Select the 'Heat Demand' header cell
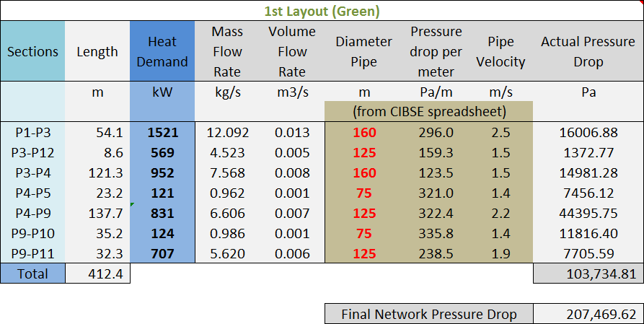 pos(162,52)
